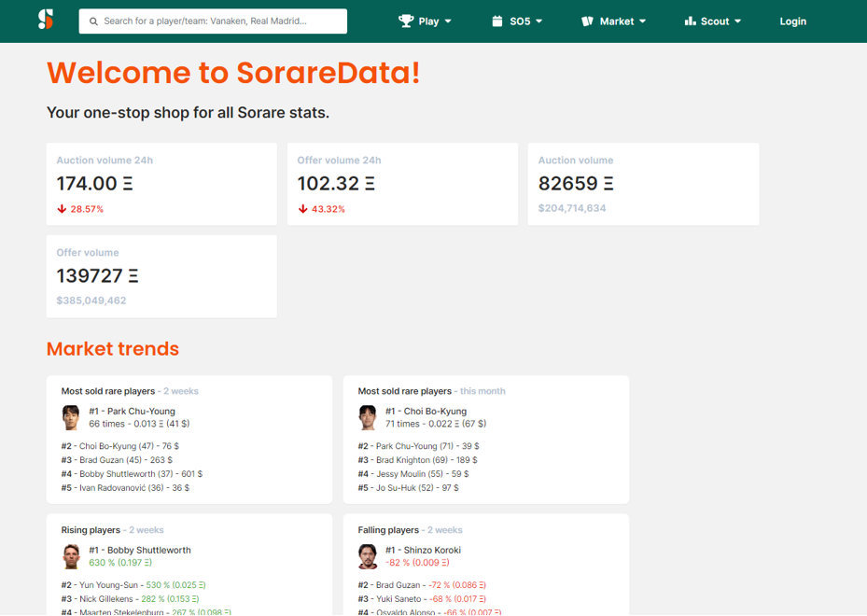
Task: Select #5 Ivan Radovanović (36) row
Action: (125, 488)
